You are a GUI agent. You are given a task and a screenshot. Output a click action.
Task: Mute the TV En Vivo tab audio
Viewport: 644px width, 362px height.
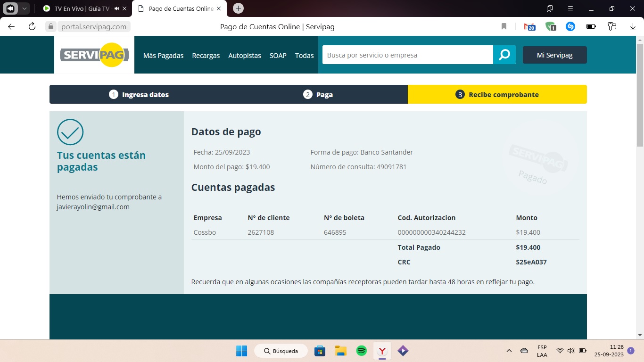116,8
